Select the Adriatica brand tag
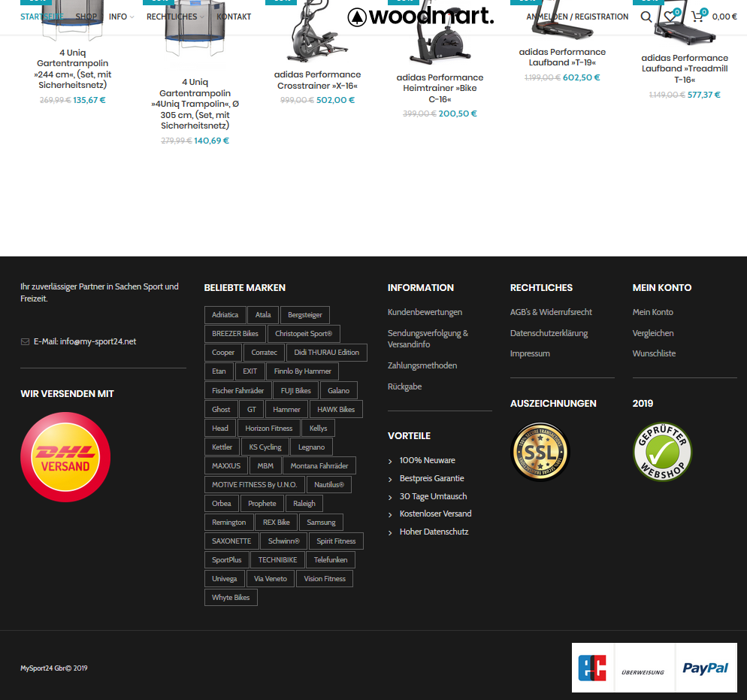 coord(225,315)
